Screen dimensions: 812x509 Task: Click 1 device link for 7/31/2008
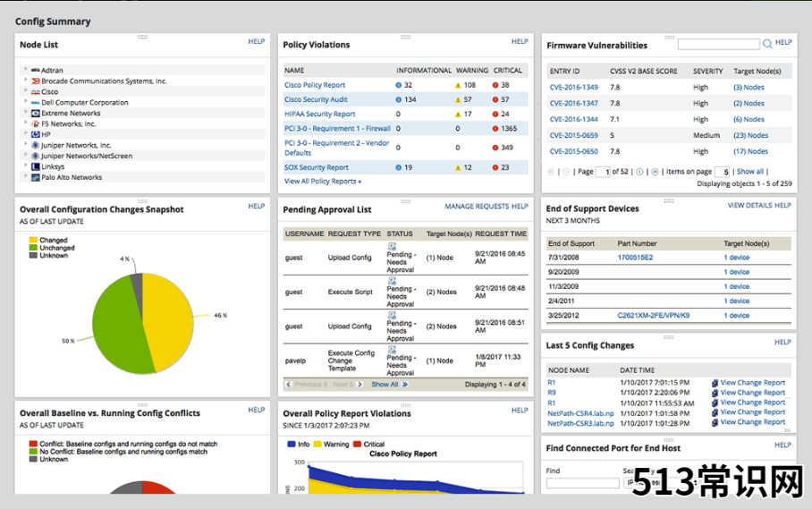pyautogui.click(x=736, y=258)
